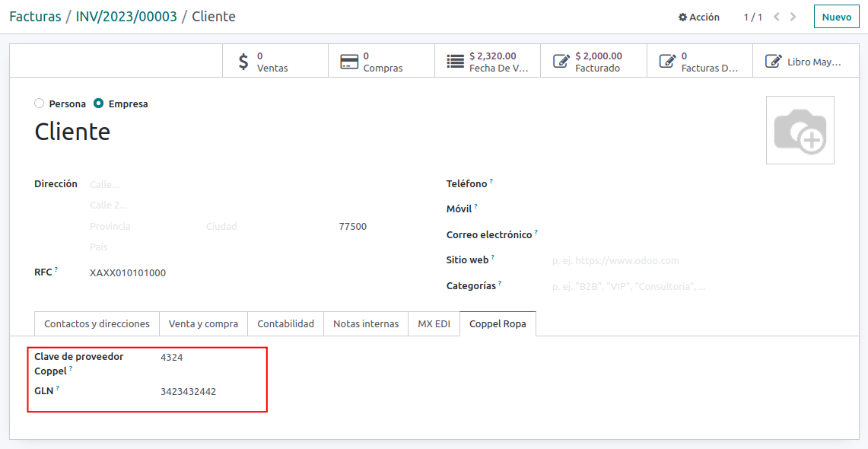Open the Libro Mayor stat button
The image size is (868, 449).
tap(805, 62)
